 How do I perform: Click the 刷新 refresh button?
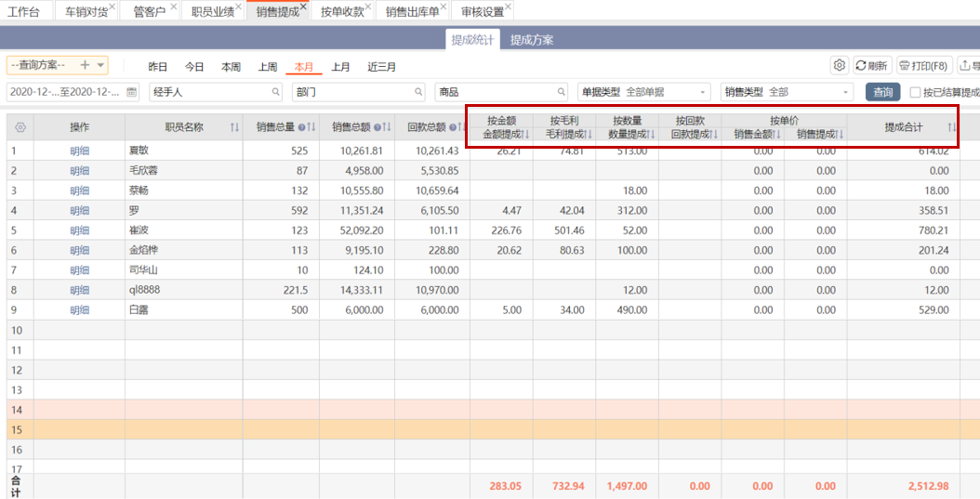(x=871, y=66)
